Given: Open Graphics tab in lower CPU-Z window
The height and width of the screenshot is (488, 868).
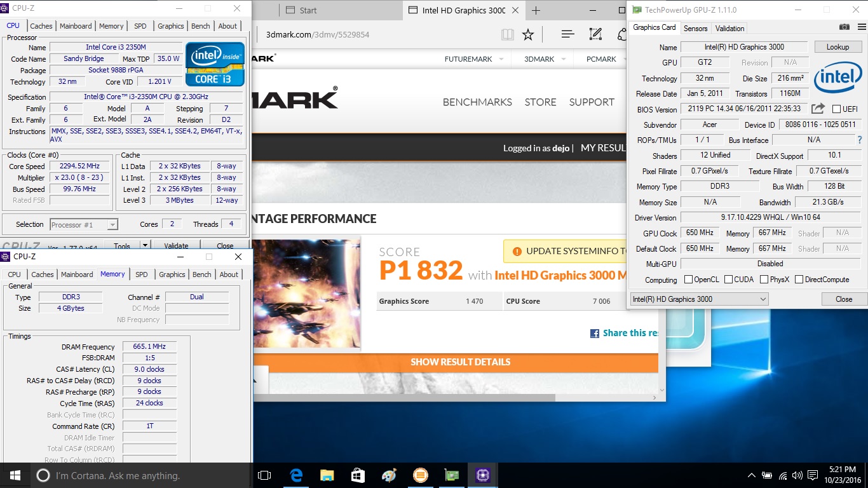Looking at the screenshot, I should point(172,274).
